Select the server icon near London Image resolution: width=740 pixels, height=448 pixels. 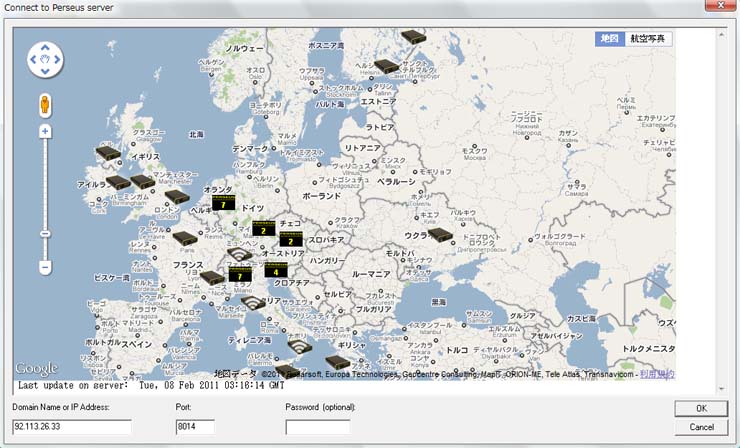[x=177, y=196]
